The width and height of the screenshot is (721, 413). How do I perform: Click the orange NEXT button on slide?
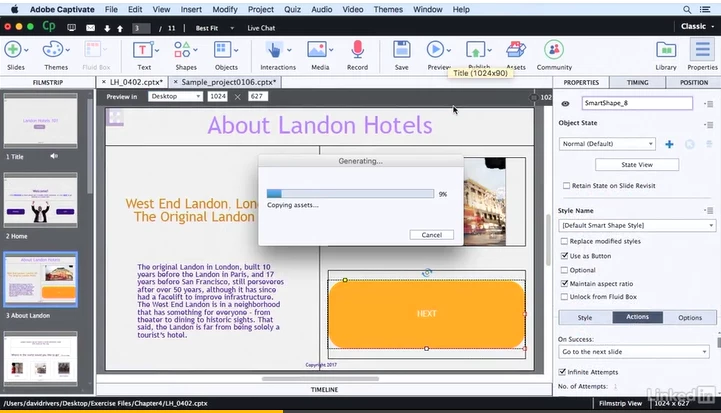pyautogui.click(x=427, y=314)
